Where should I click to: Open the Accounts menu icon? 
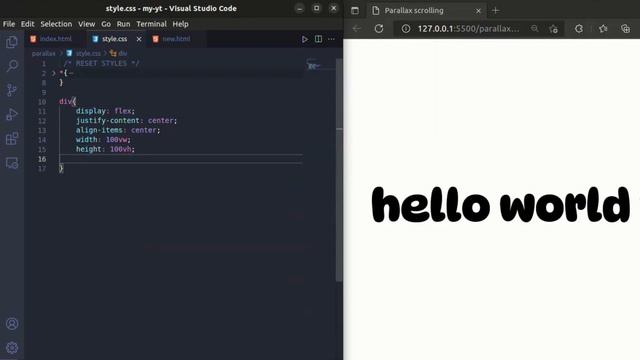click(x=12, y=324)
